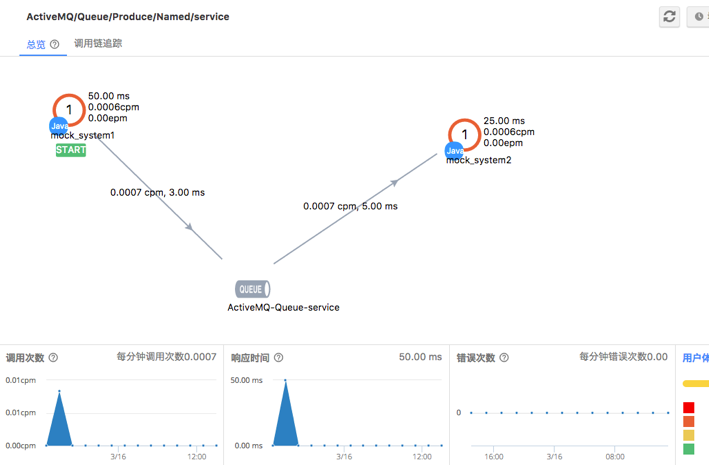Click the 错误次数 chart line
The height and width of the screenshot is (465, 709).
(570, 413)
